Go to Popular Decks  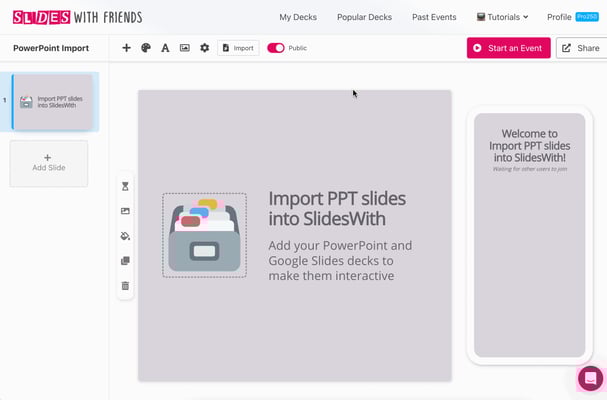click(364, 17)
